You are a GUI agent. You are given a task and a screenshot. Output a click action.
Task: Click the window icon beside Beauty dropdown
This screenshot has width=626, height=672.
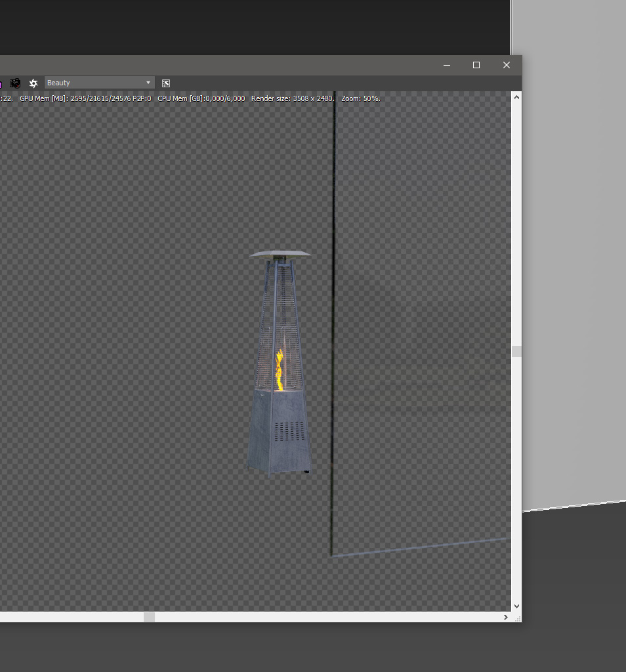click(x=166, y=83)
